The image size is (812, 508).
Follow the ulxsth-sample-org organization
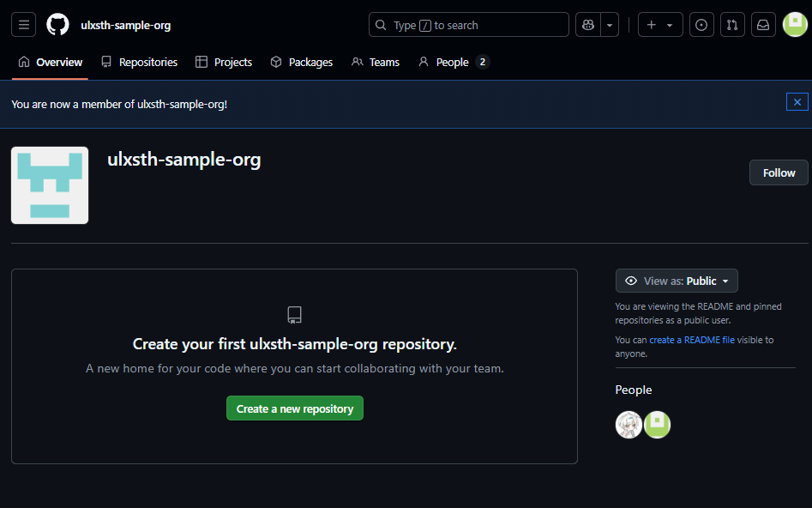(779, 172)
